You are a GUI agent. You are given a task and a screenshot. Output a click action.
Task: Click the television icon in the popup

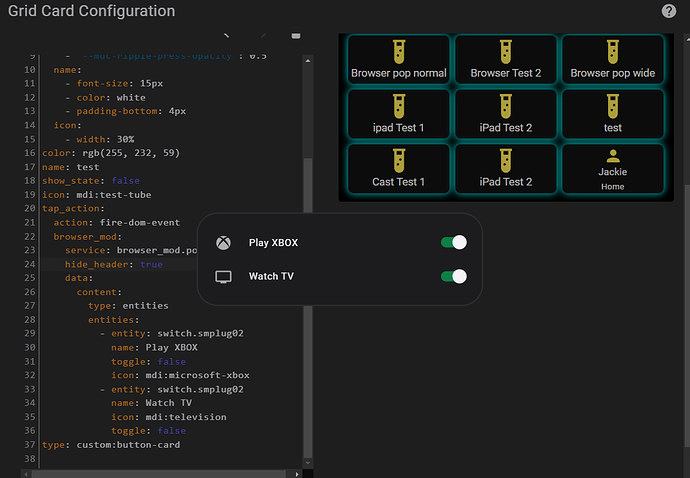point(224,276)
